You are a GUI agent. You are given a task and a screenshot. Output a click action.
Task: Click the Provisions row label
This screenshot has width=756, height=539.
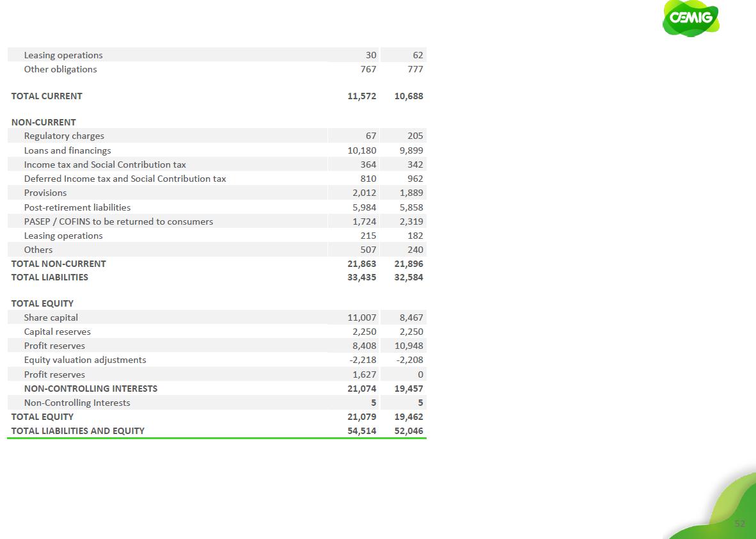45,193
